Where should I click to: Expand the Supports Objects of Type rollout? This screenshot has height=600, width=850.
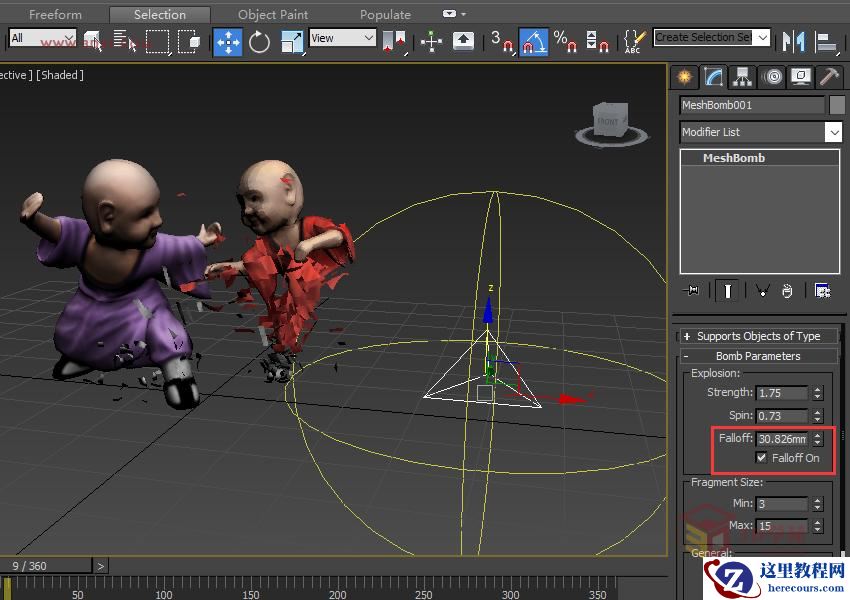tap(758, 336)
